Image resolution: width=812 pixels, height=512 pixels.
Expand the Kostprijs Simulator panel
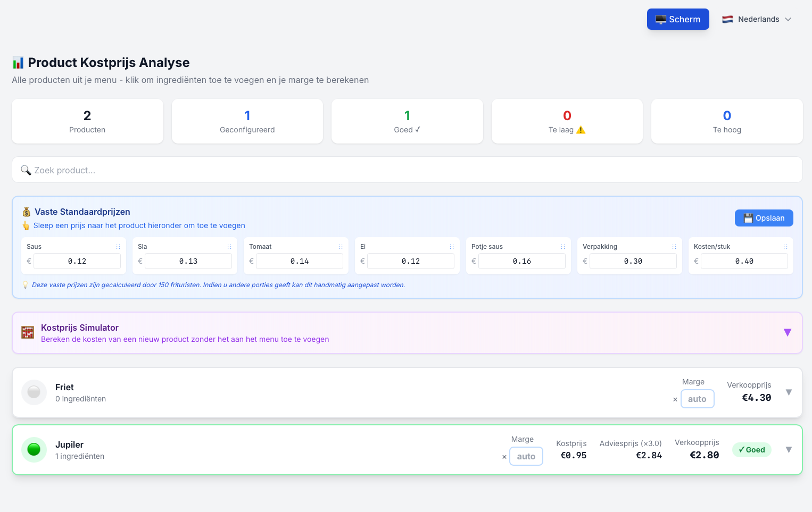[x=788, y=332]
